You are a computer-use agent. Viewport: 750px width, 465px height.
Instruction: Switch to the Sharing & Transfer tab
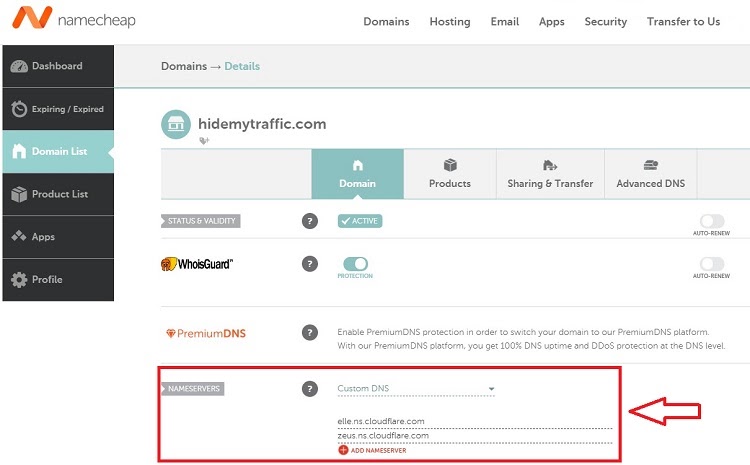[x=550, y=174]
